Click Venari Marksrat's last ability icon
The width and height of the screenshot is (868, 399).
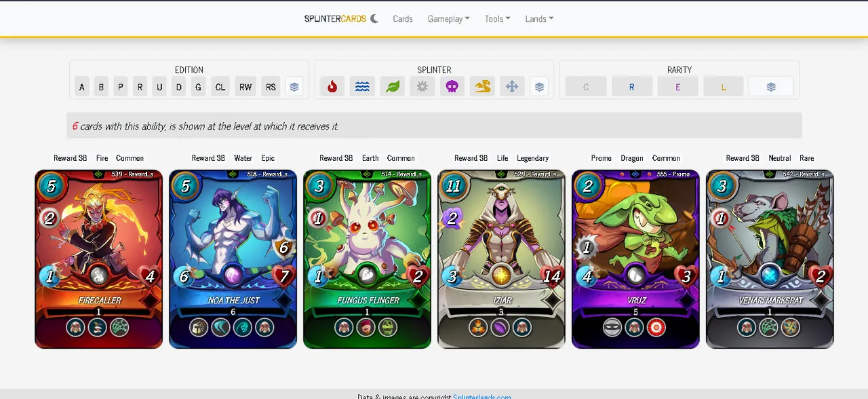pyautogui.click(x=791, y=328)
